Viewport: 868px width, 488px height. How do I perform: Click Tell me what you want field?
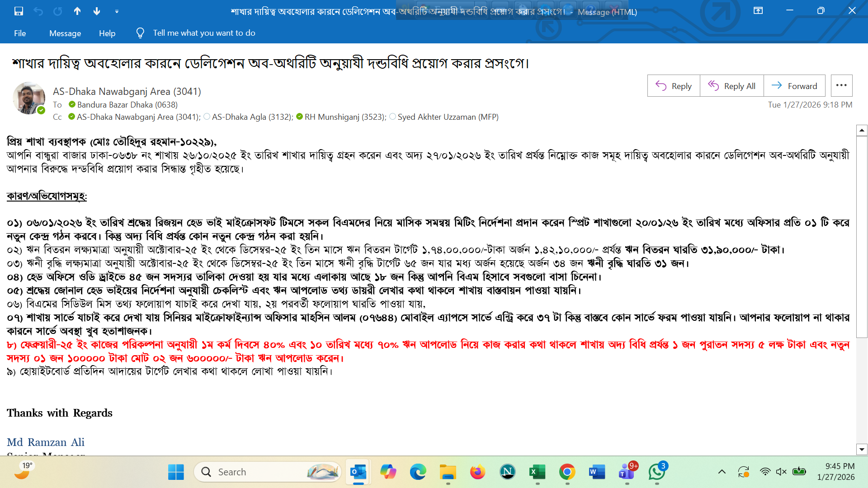pos(204,33)
